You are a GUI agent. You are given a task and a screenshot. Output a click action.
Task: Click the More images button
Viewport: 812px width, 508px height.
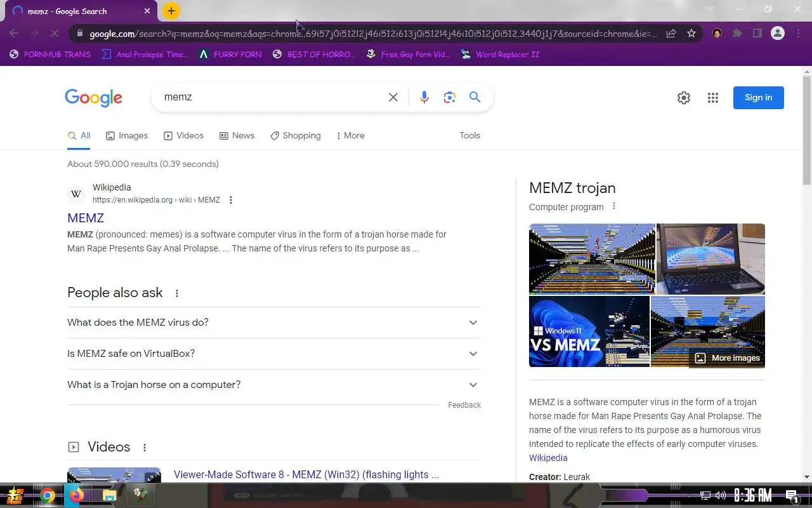tap(727, 358)
